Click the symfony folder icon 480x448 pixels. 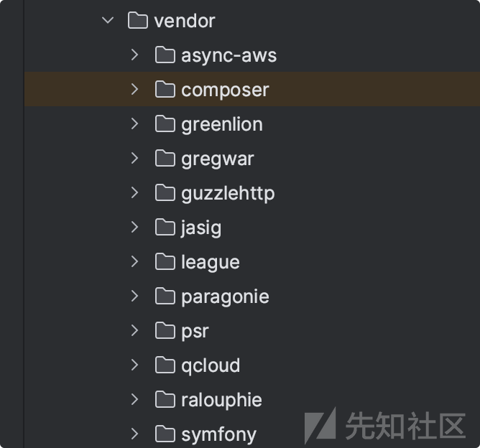(165, 434)
